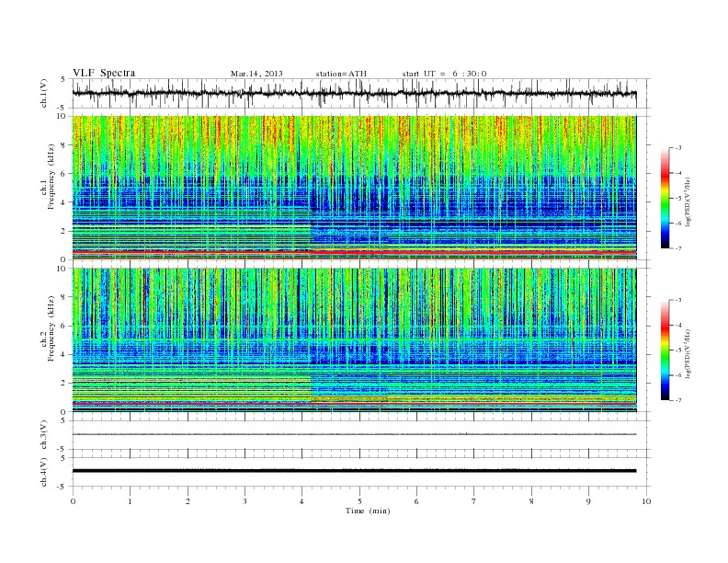This screenshot has height=563, width=728.
Task: Click time-axis tick label "2"
Action: coord(188,501)
